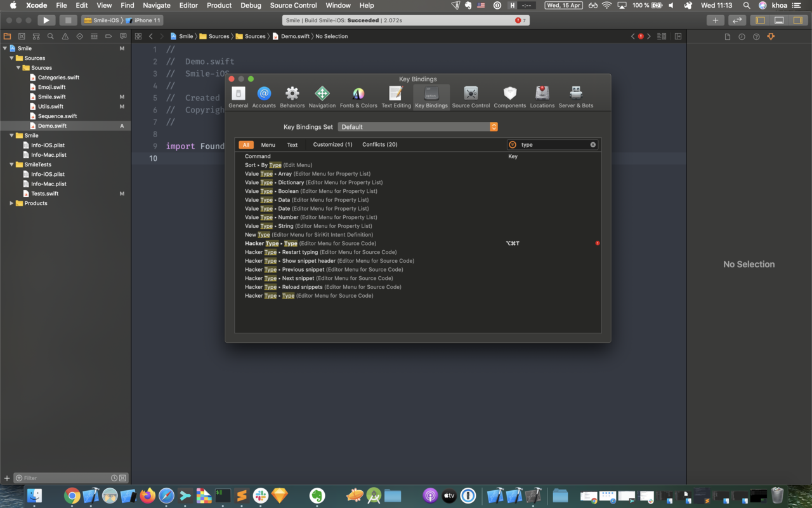The height and width of the screenshot is (508, 812).
Task: Switch to Navigation preferences
Action: click(322, 97)
